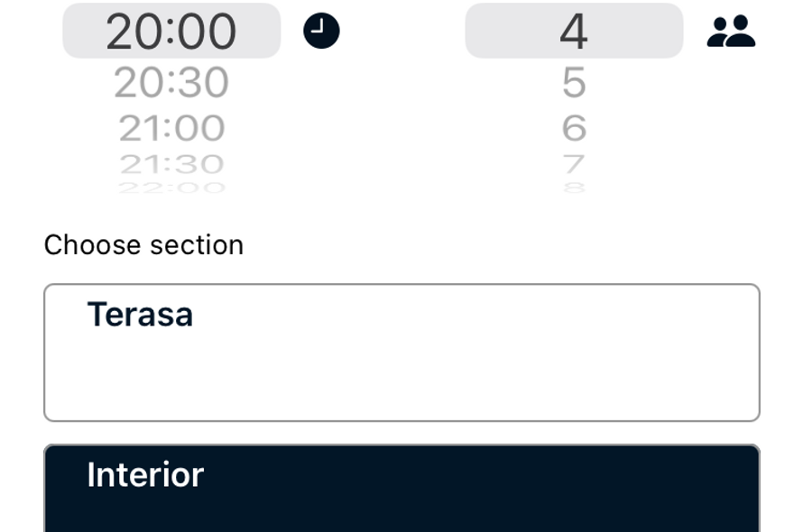This screenshot has height=532, width=803.
Task: Pick 20:30 in the time wheel
Action: point(171,82)
